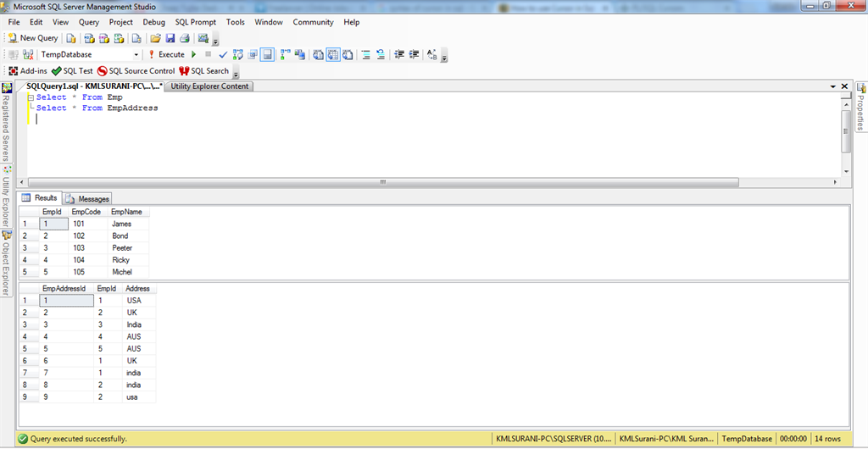Screen dimensions: 868x449
Task: Open the active documents list arrow
Action: 833,86
